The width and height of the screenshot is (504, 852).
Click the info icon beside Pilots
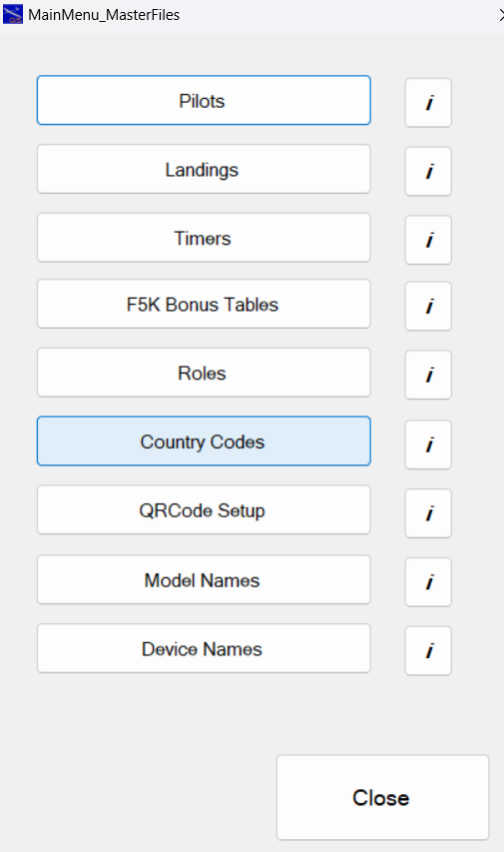[428, 103]
